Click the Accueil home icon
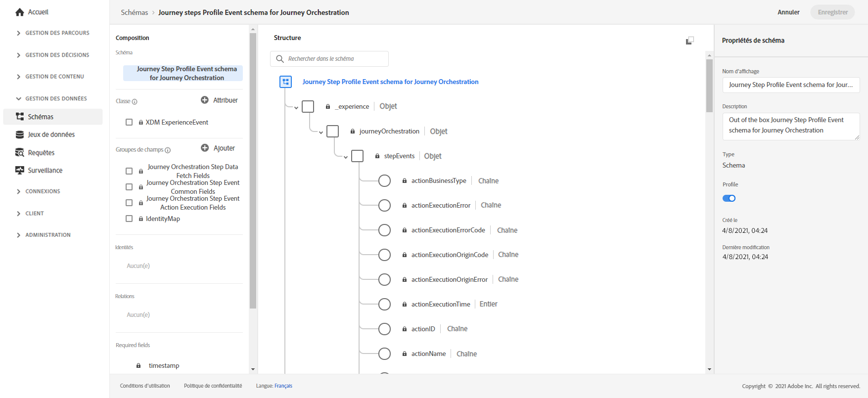The width and height of the screenshot is (868, 398). point(20,12)
